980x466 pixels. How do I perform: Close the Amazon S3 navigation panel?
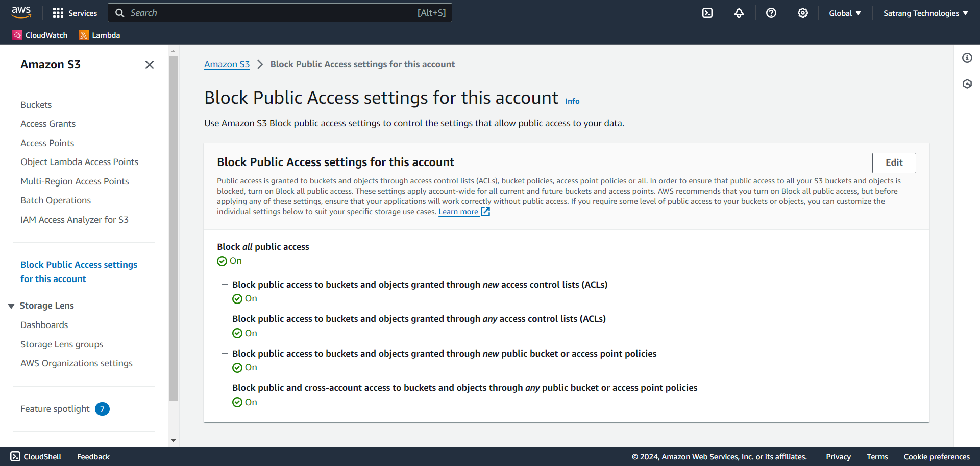(150, 65)
